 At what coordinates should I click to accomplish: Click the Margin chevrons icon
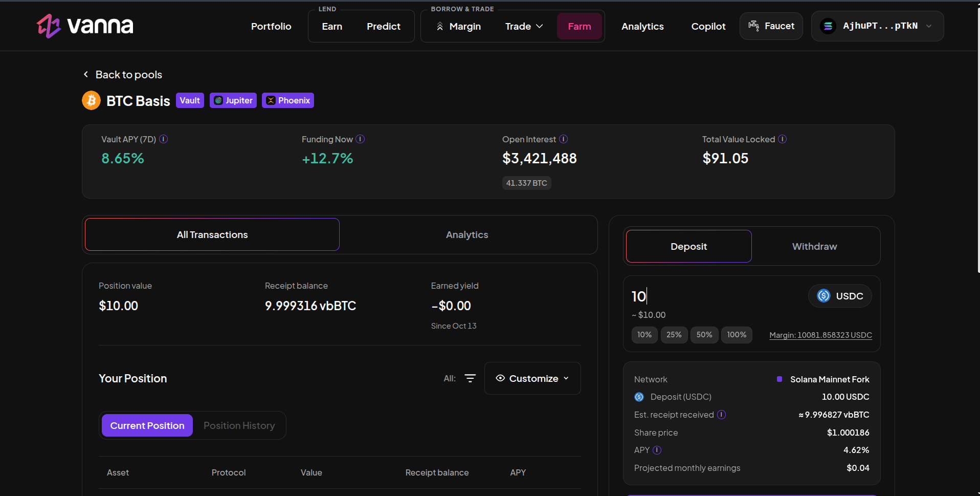pyautogui.click(x=440, y=26)
